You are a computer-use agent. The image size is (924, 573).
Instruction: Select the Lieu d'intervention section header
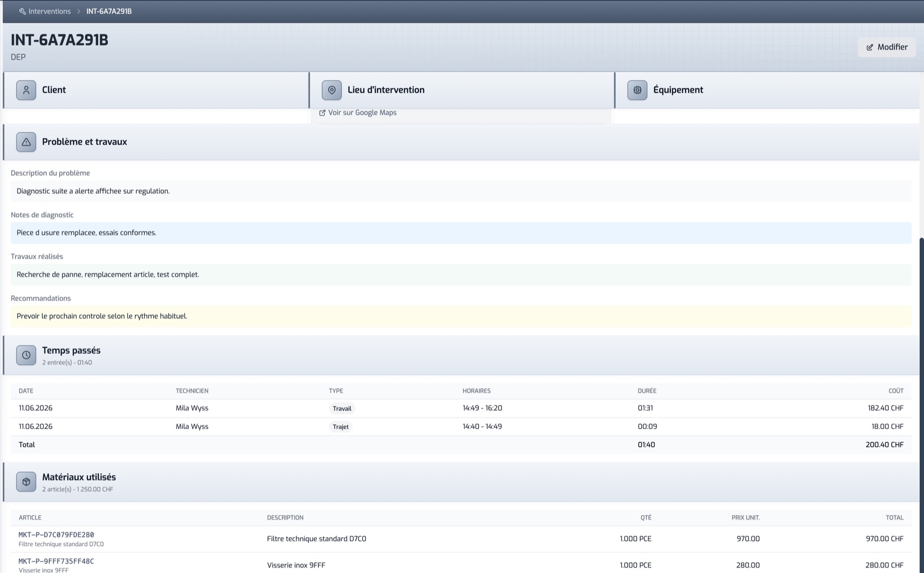[461, 90]
